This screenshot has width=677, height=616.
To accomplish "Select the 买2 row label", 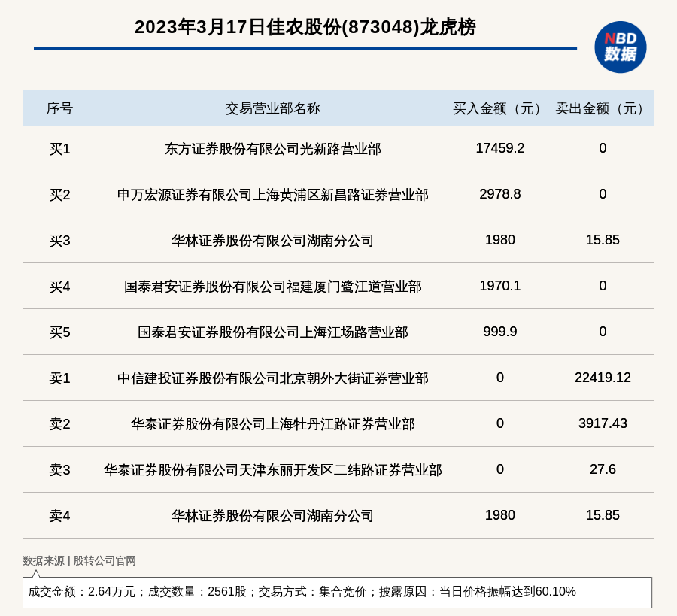I will [59, 195].
